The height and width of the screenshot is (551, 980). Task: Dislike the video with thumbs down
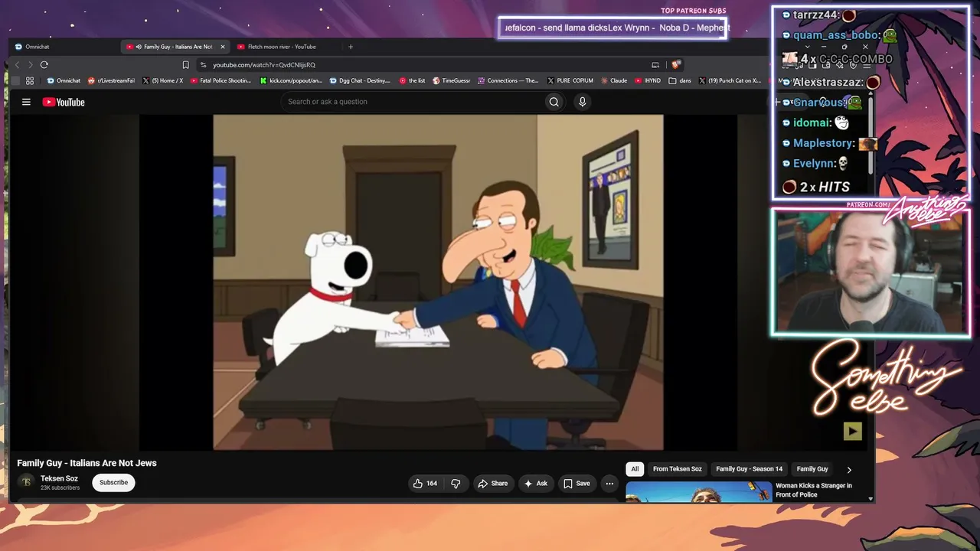(456, 484)
